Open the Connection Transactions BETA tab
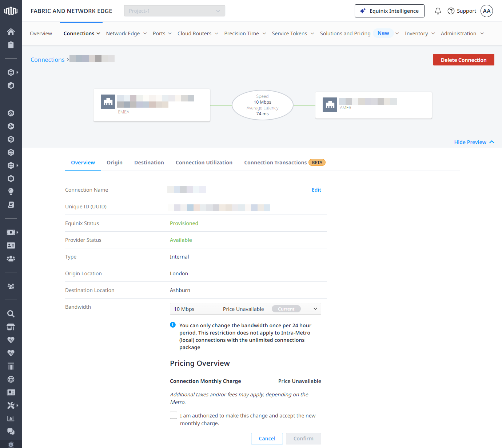This screenshot has width=502, height=448. [x=285, y=163]
